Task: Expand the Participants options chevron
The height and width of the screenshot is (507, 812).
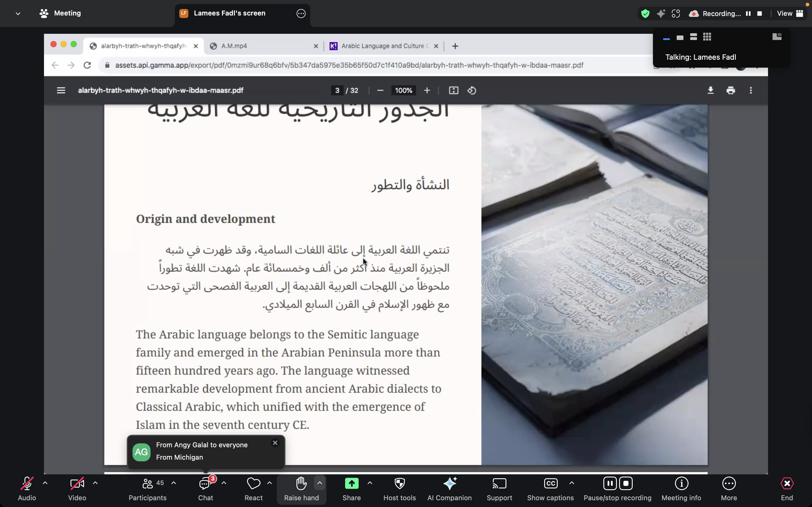Action: (173, 483)
